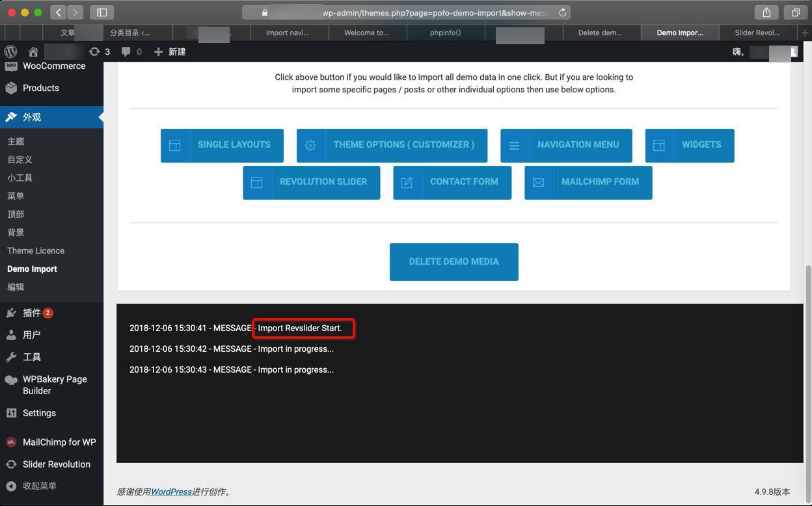Open Theme Licence submenu item
Viewport: 812px width, 506px height.
click(36, 250)
